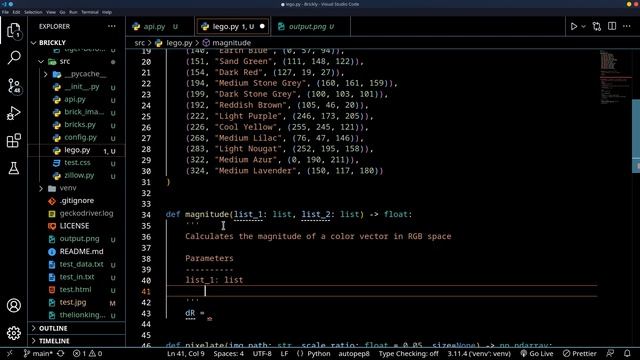The width and height of the screenshot is (640, 360).
Task: Open the File menu
Action: pos(5,12)
